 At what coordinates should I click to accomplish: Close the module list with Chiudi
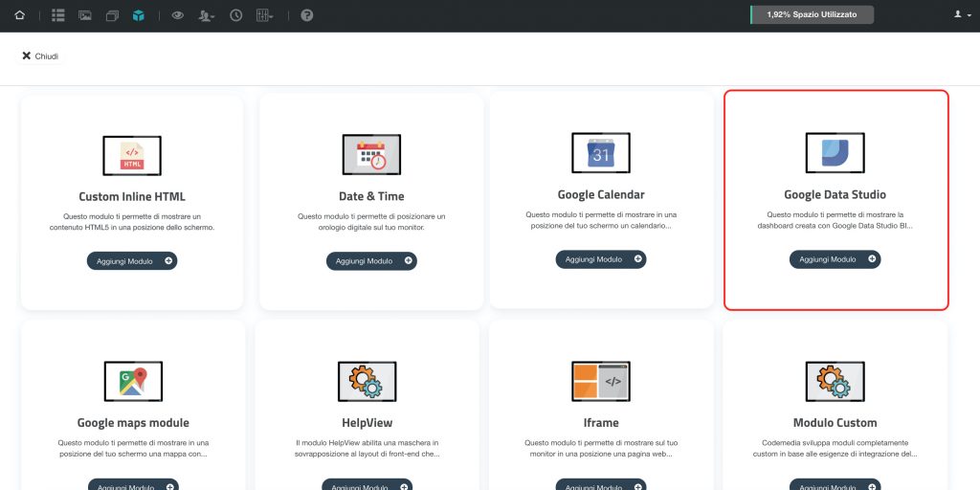click(40, 56)
